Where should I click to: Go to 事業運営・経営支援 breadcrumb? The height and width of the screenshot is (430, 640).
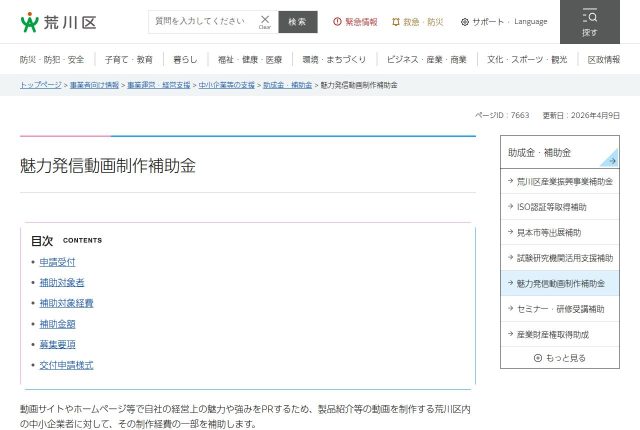159,85
